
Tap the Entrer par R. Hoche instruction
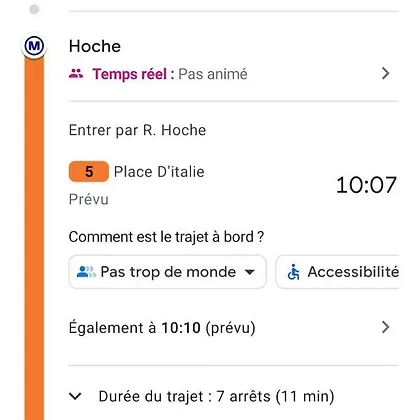[137, 130]
